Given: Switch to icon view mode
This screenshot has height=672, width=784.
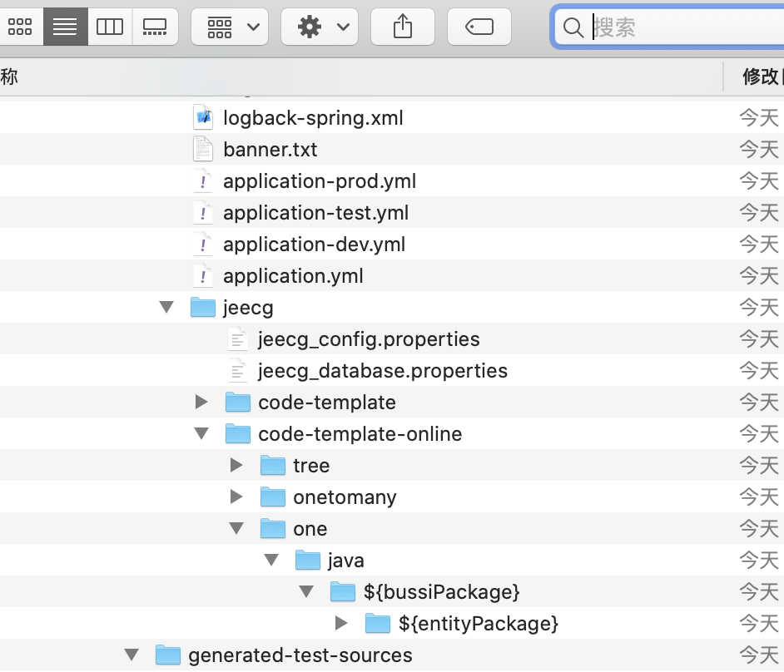Looking at the screenshot, I should 21,27.
